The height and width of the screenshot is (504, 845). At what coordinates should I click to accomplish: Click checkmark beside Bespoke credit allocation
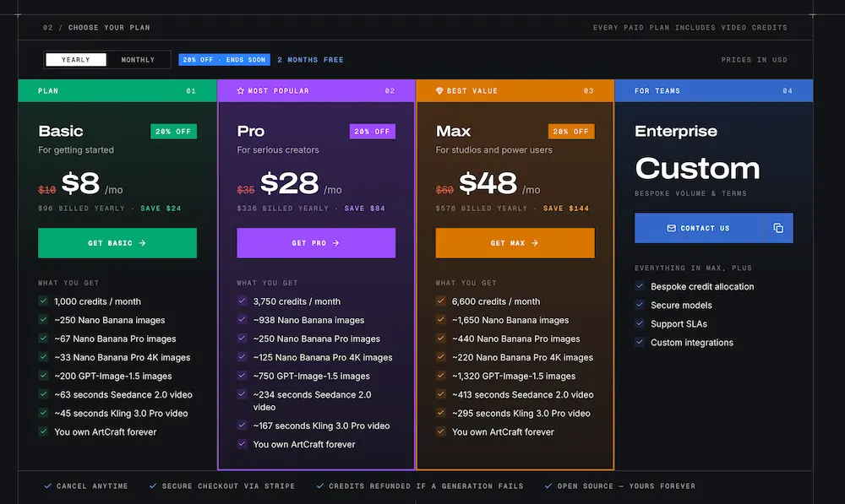[x=640, y=286]
